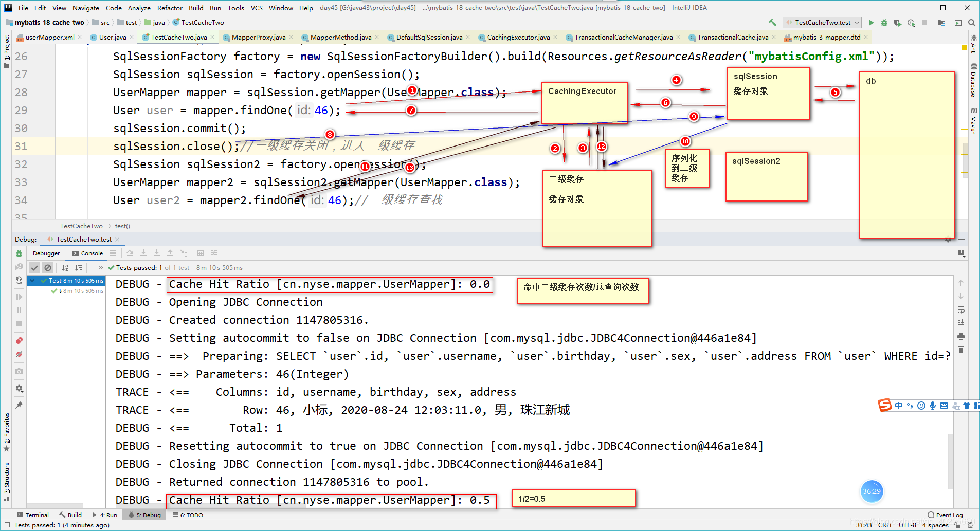Run with coverage icon
Viewport: 980px width, 531px height.
point(898,23)
